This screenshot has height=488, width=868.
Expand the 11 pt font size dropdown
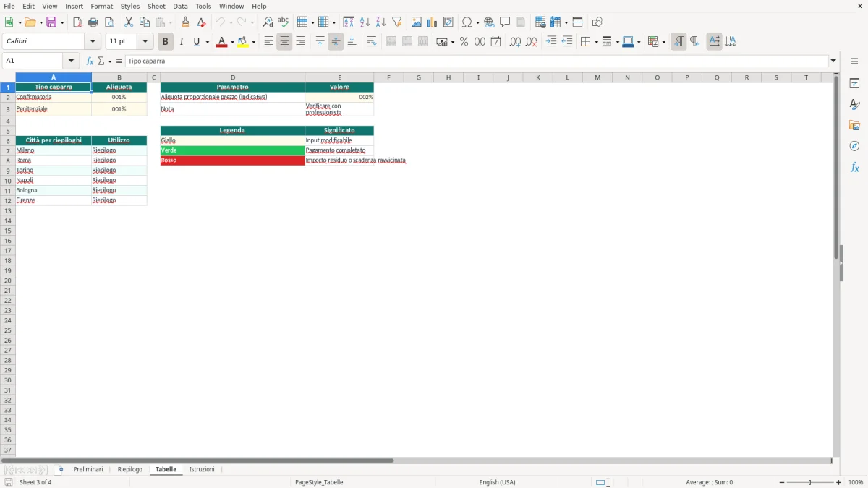point(145,42)
